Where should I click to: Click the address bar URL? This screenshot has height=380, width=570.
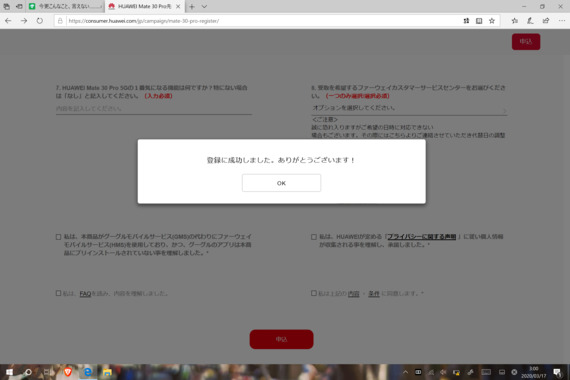tap(144, 21)
